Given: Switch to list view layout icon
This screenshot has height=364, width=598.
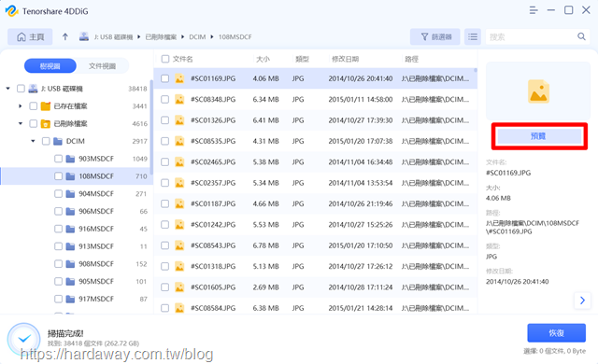Looking at the screenshot, I should 473,37.
